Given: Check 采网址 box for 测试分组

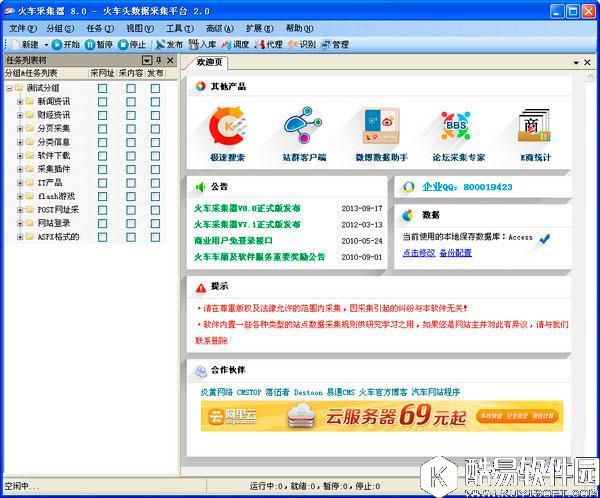Looking at the screenshot, I should coord(102,88).
